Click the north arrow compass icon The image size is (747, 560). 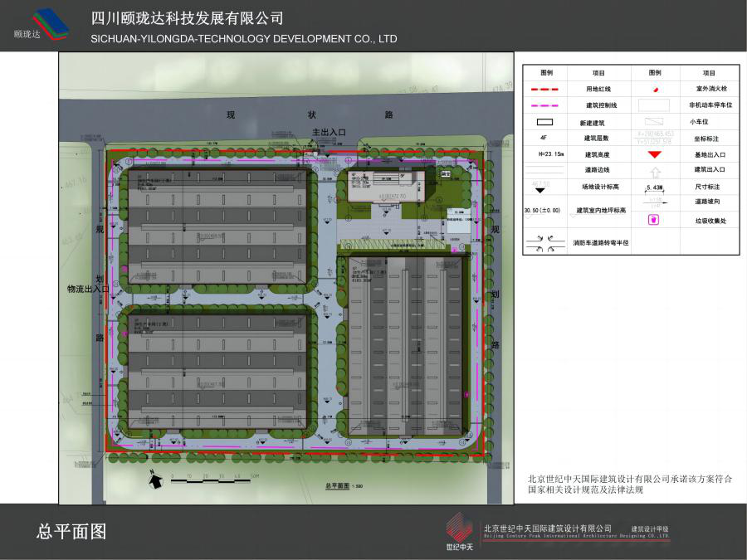point(154,479)
